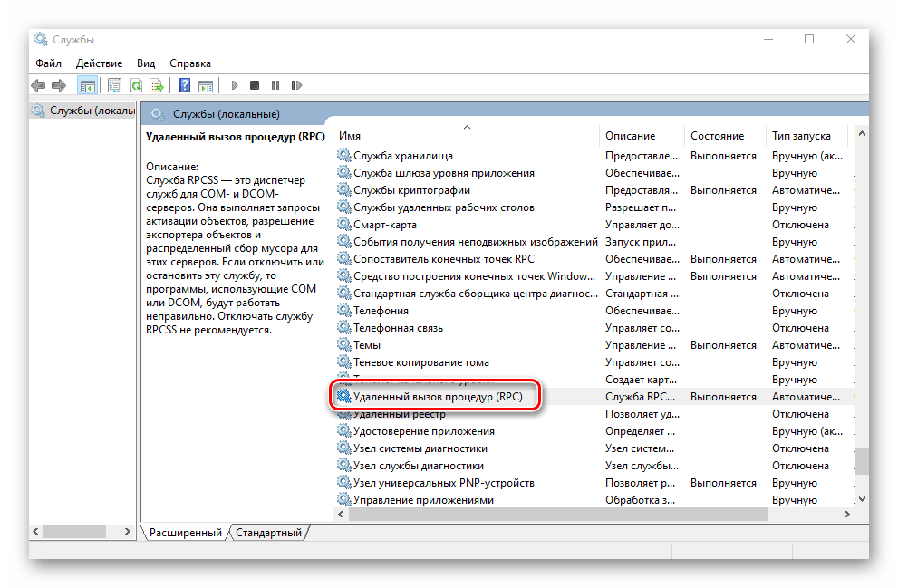Sort by the Состояние column header
898x588 pixels.
[725, 136]
